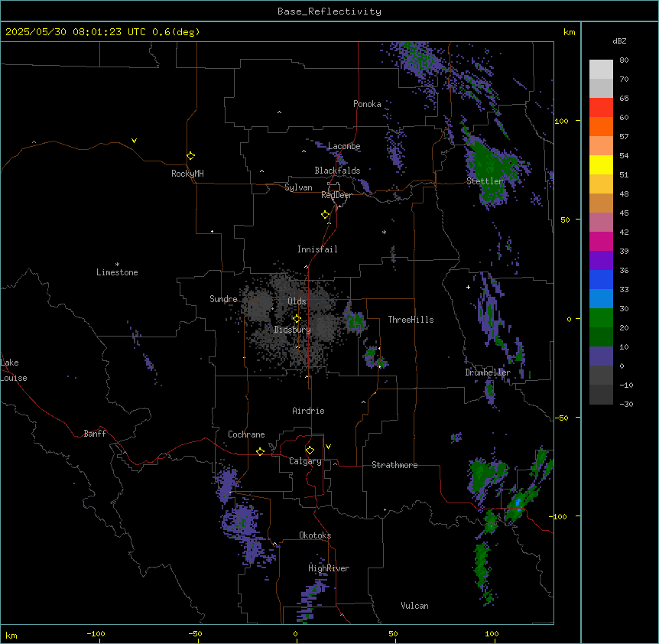This screenshot has height=644, width=659.
Task: Click the Limestone label
Action: (x=117, y=272)
